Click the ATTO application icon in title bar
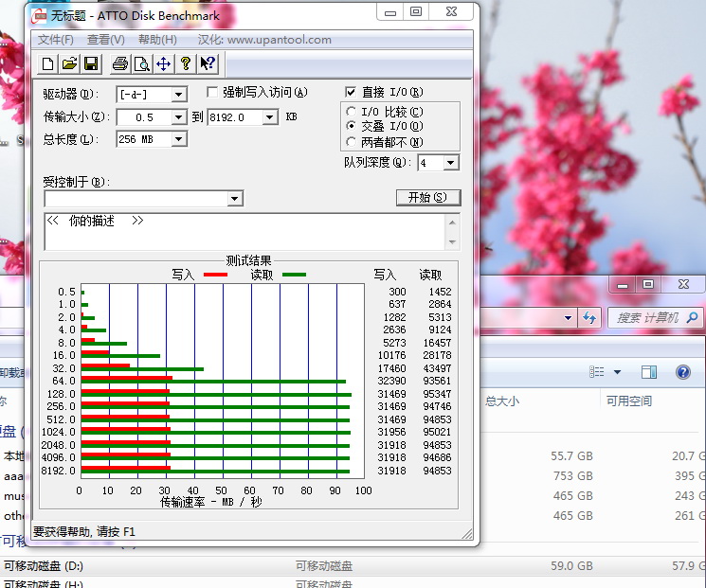 click(x=40, y=16)
